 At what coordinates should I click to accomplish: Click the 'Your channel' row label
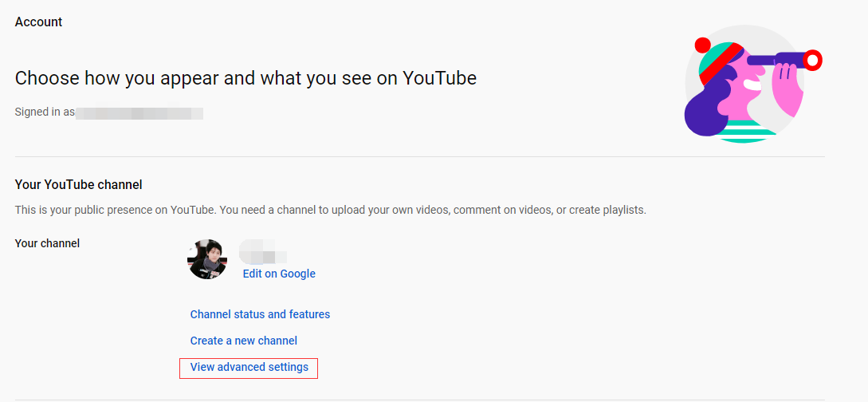click(47, 243)
